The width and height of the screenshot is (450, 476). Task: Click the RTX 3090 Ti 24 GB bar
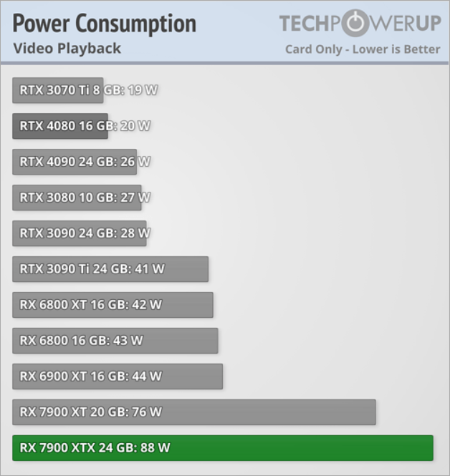coord(110,269)
